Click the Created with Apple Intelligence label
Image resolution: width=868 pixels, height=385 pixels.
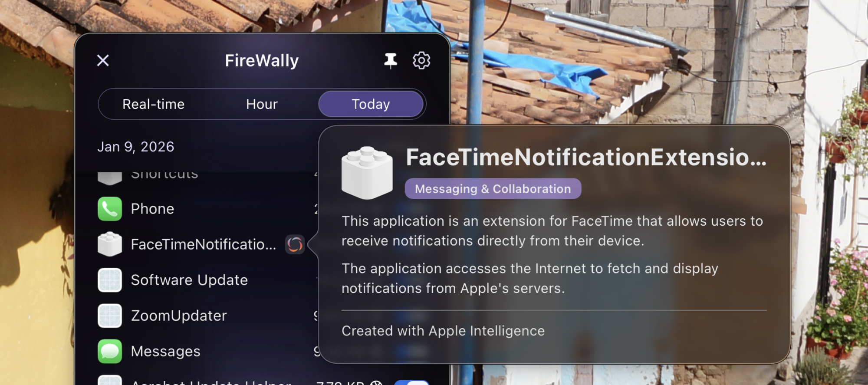pos(443,330)
